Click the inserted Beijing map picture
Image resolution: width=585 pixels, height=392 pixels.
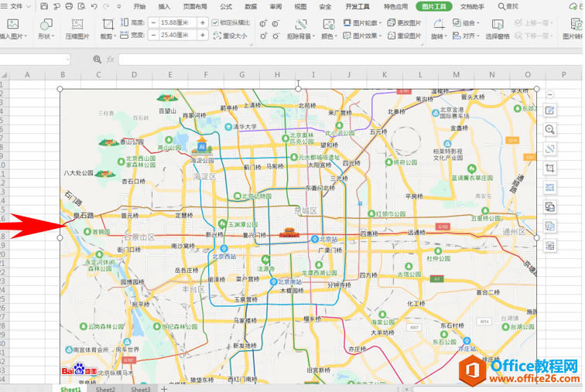coord(298,236)
